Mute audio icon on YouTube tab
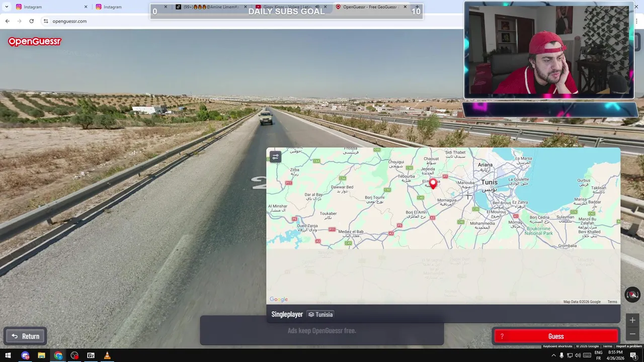 pyautogui.click(x=317, y=7)
